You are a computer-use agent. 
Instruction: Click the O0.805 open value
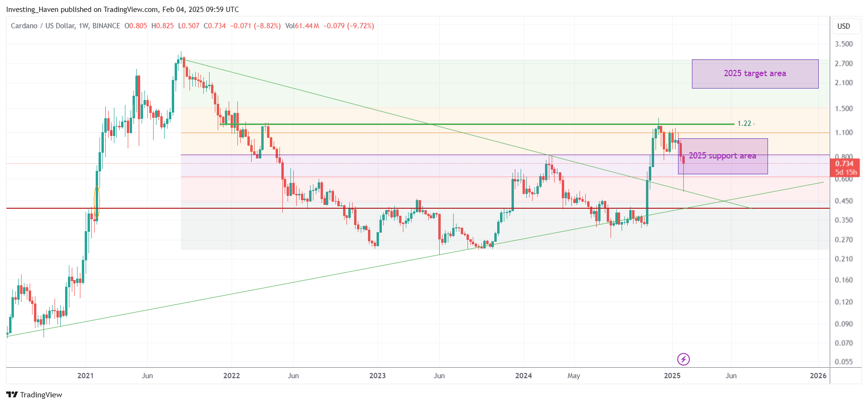(x=136, y=26)
